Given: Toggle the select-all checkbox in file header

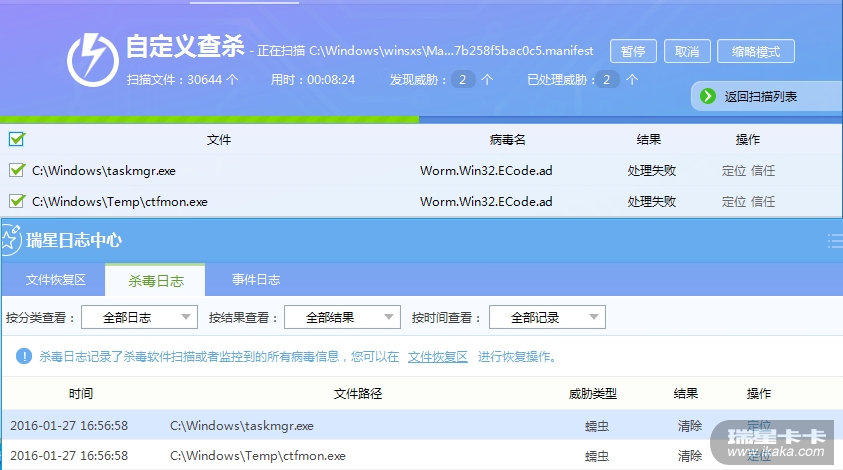Looking at the screenshot, I should (17, 139).
